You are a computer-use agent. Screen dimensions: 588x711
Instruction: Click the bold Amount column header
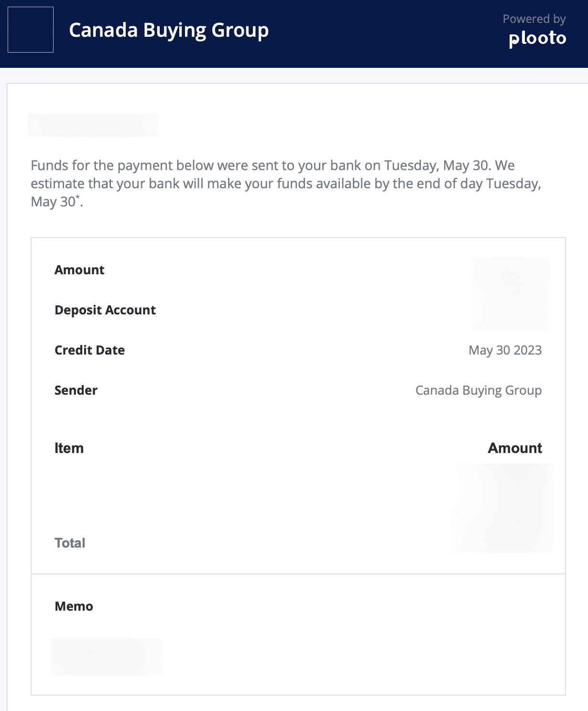(x=514, y=448)
